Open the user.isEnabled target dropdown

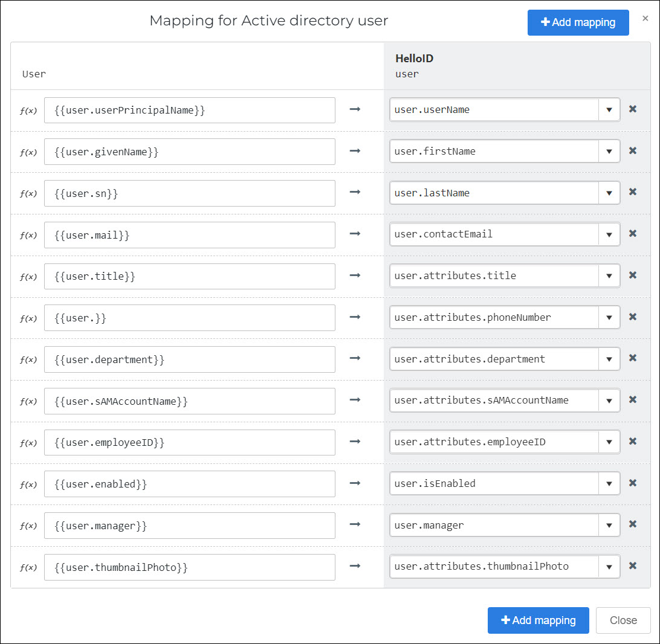609,484
